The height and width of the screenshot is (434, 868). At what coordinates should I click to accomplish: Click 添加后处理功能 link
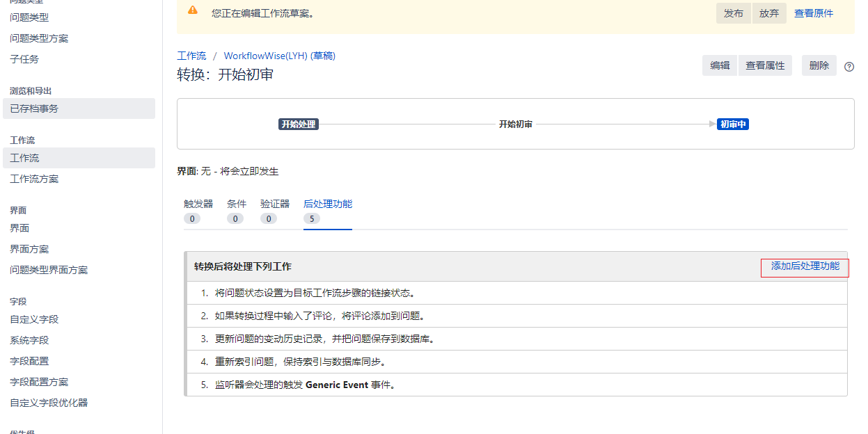pyautogui.click(x=805, y=266)
